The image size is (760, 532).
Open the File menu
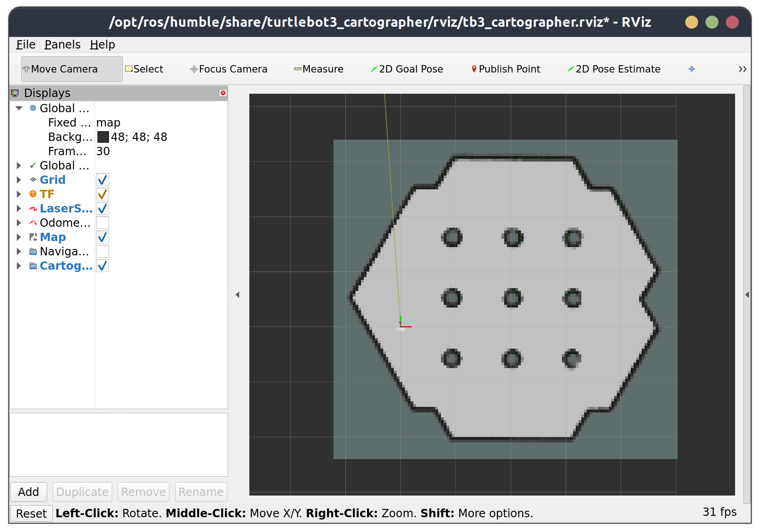(x=25, y=45)
